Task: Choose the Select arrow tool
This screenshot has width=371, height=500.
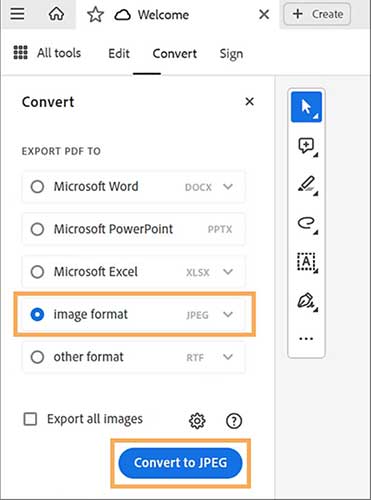Action: tap(306, 107)
